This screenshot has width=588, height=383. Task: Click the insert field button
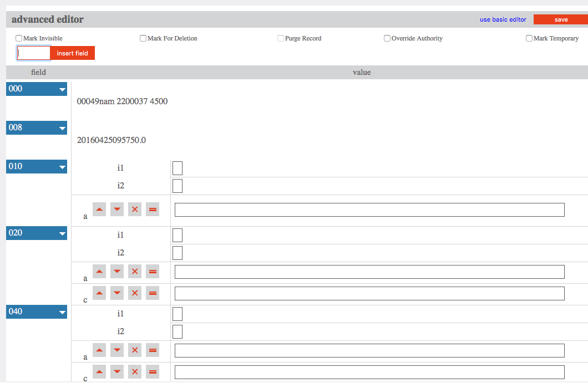pyautogui.click(x=72, y=53)
